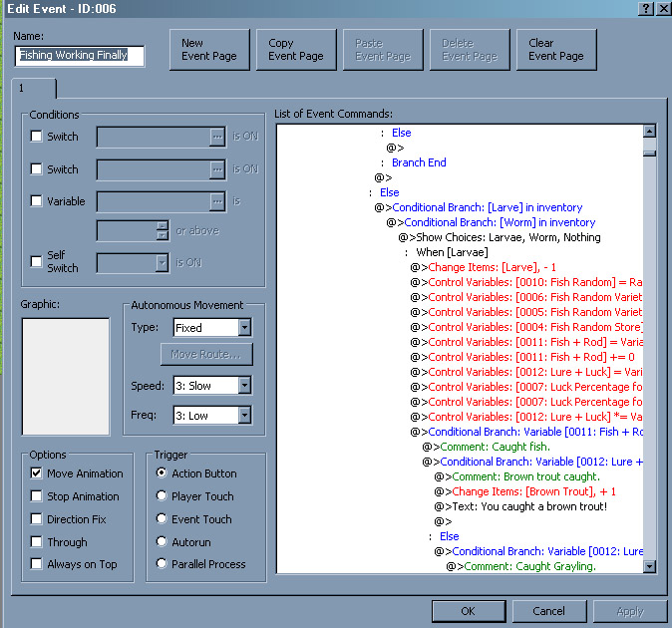Open second Switch condition browse button

point(217,169)
